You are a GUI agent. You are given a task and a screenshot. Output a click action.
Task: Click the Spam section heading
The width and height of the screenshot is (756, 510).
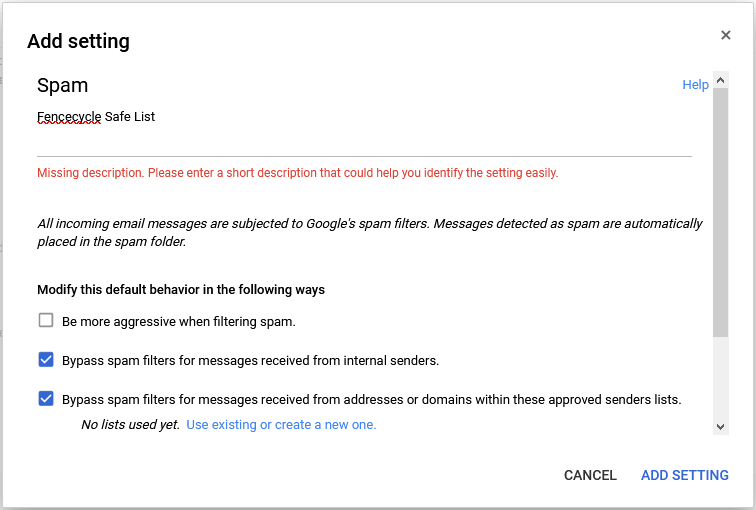click(x=63, y=85)
